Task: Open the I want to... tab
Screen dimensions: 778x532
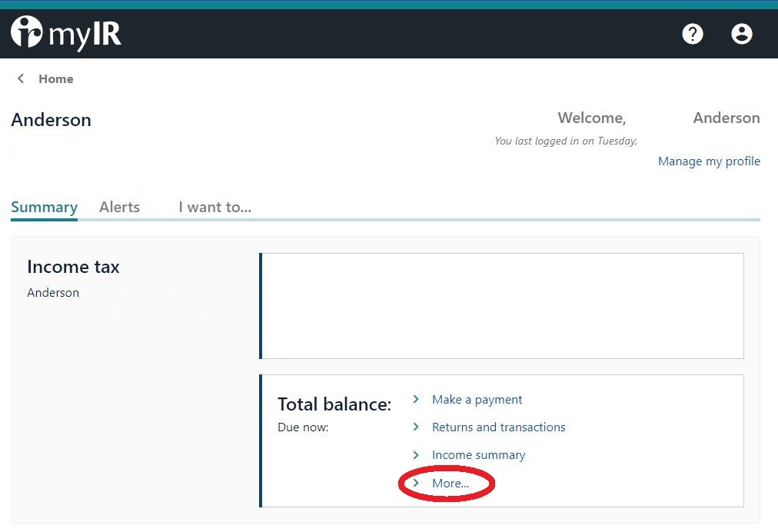Action: click(x=214, y=207)
